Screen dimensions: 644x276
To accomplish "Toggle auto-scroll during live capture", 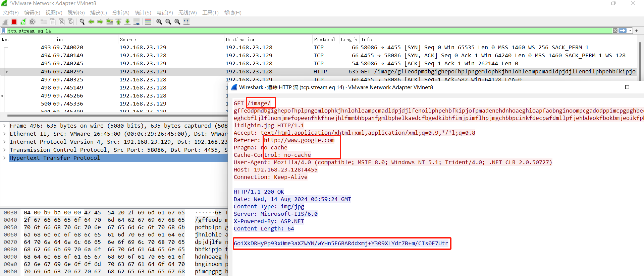I will 137,22.
